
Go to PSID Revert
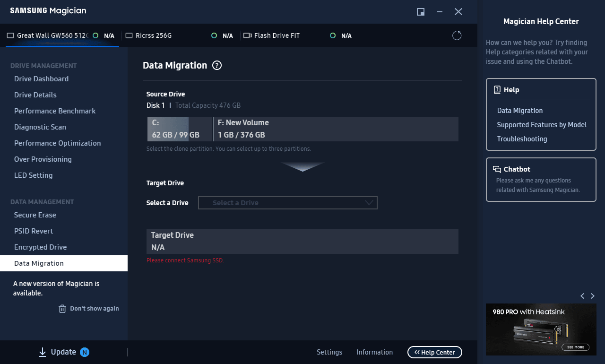(x=64, y=231)
